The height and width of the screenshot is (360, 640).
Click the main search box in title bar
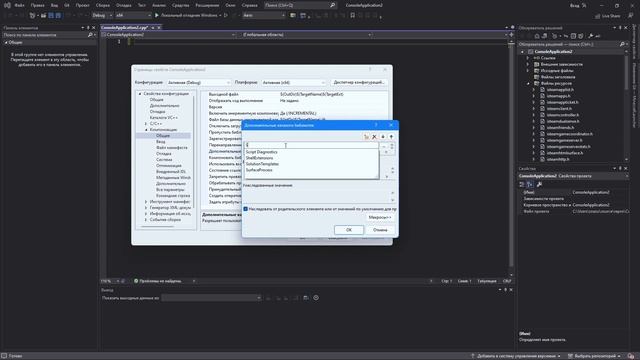300,5
